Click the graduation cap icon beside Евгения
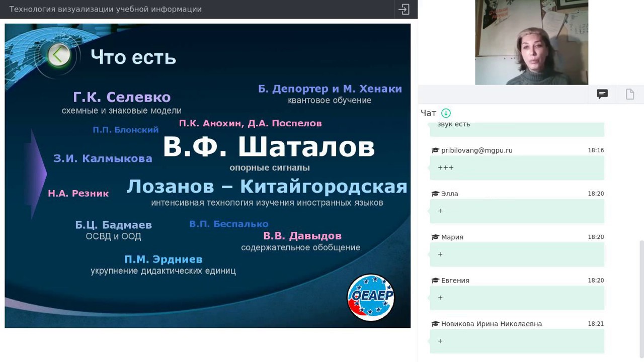 435,280
